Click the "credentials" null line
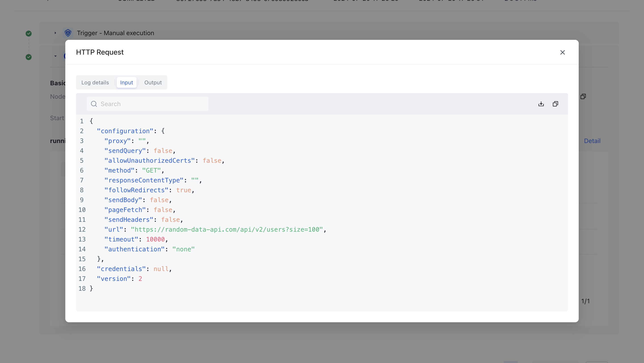Viewport: 644px width, 363px height. pos(134,269)
